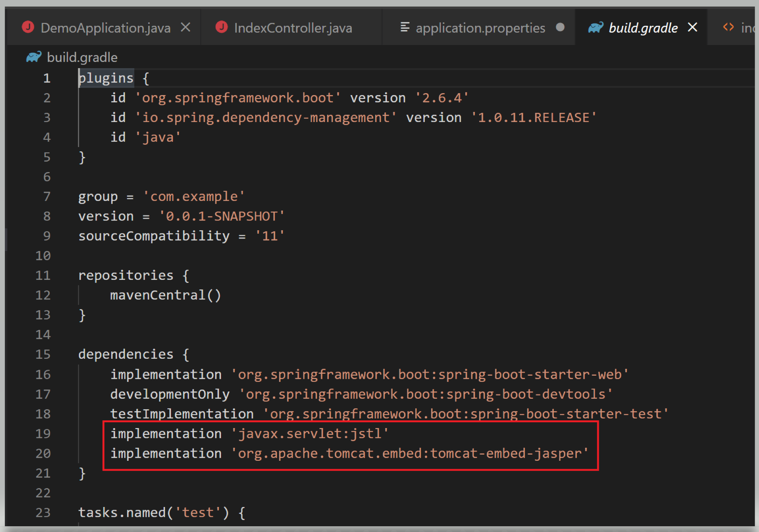Collapse the dependencies block at line 15
This screenshot has width=759, height=532.
[65, 354]
